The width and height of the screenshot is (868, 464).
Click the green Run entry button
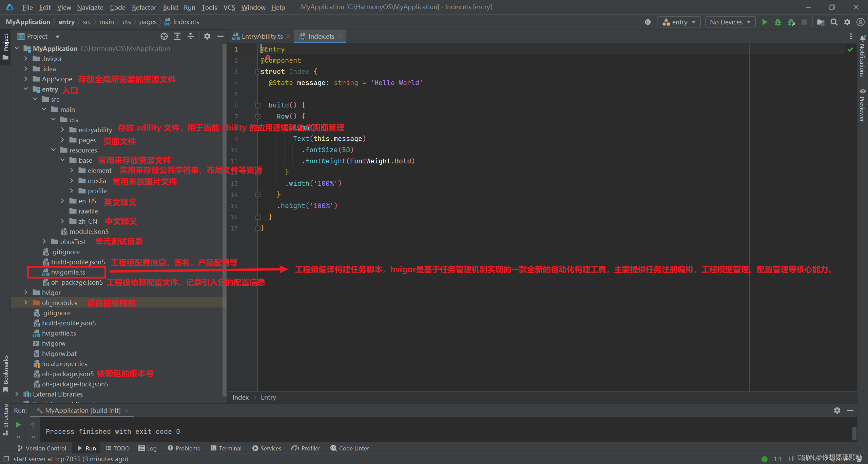[765, 22]
